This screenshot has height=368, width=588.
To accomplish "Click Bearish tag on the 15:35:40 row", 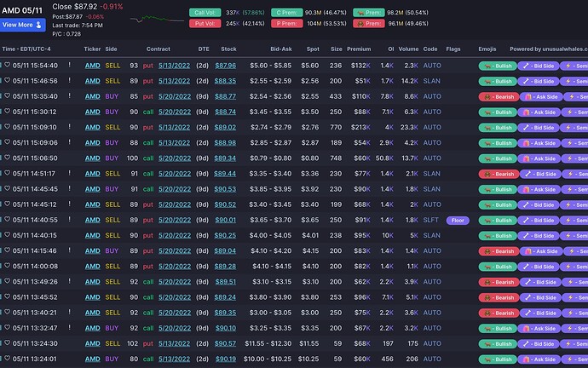I will (x=499, y=96).
